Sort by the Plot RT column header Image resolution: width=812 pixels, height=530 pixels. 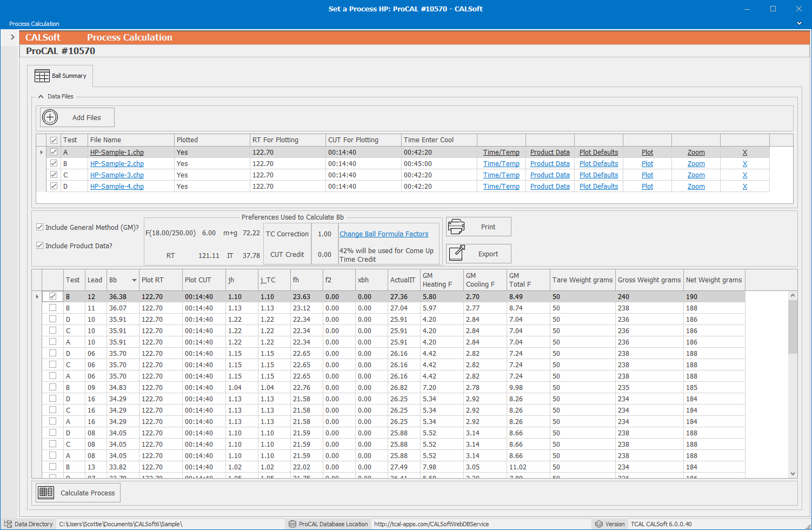coord(161,280)
